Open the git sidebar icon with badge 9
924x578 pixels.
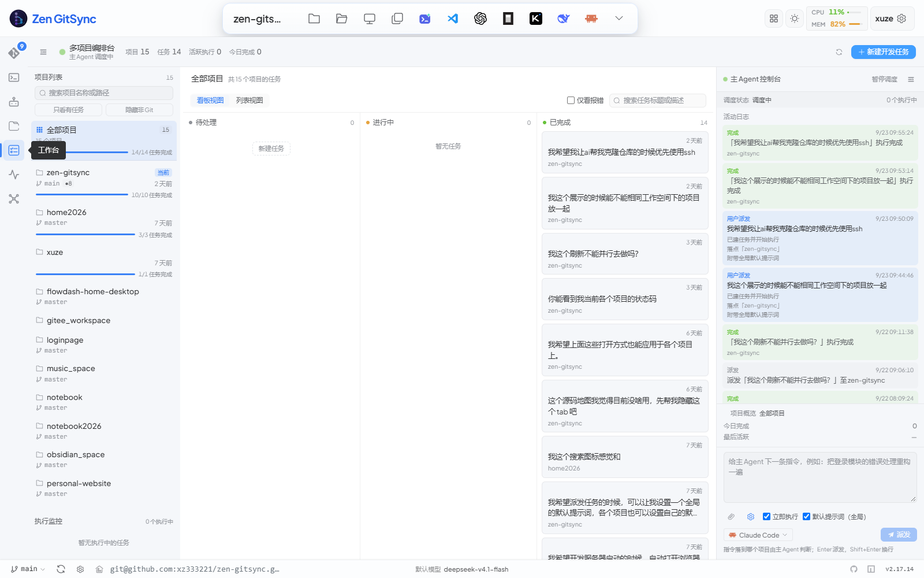tap(14, 53)
